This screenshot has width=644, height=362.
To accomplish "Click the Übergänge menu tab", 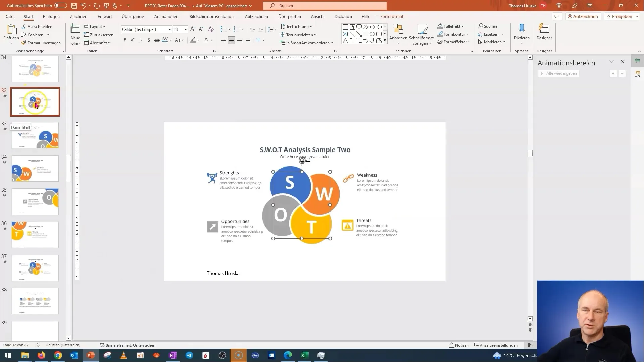I will [133, 16].
